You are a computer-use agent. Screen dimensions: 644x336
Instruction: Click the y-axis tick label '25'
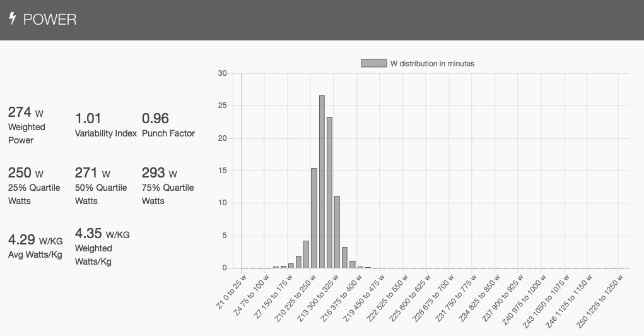tap(222, 105)
